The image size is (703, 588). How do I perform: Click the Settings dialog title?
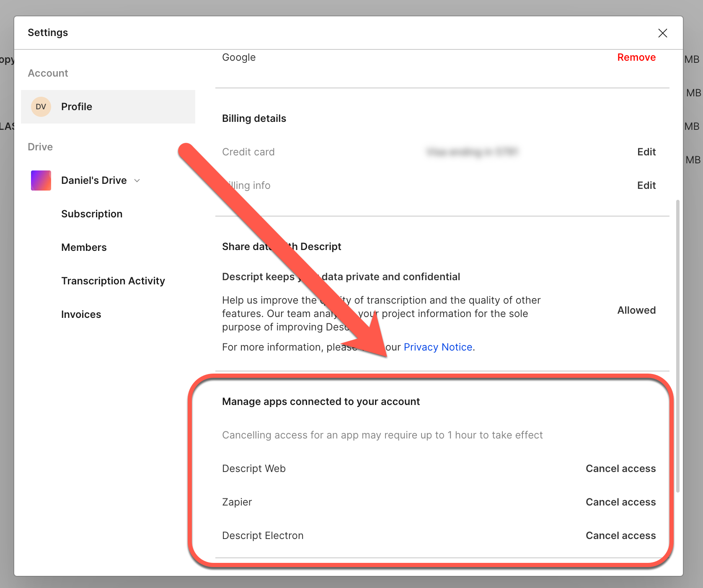coord(48,33)
